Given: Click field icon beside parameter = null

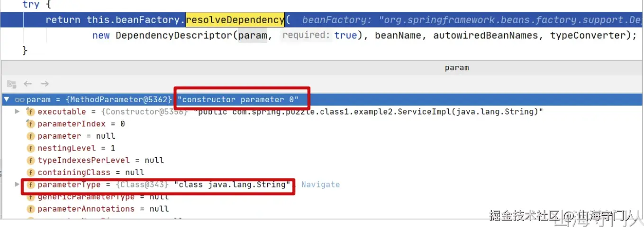Looking at the screenshot, I should point(30,136).
